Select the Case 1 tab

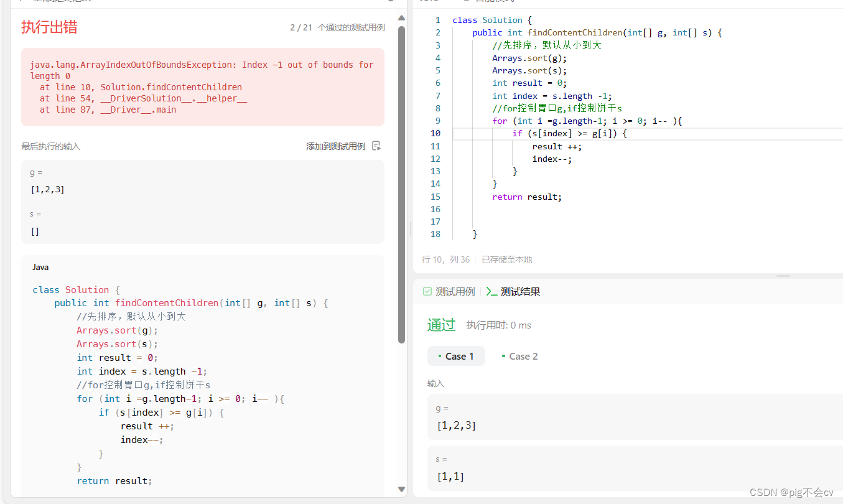456,356
